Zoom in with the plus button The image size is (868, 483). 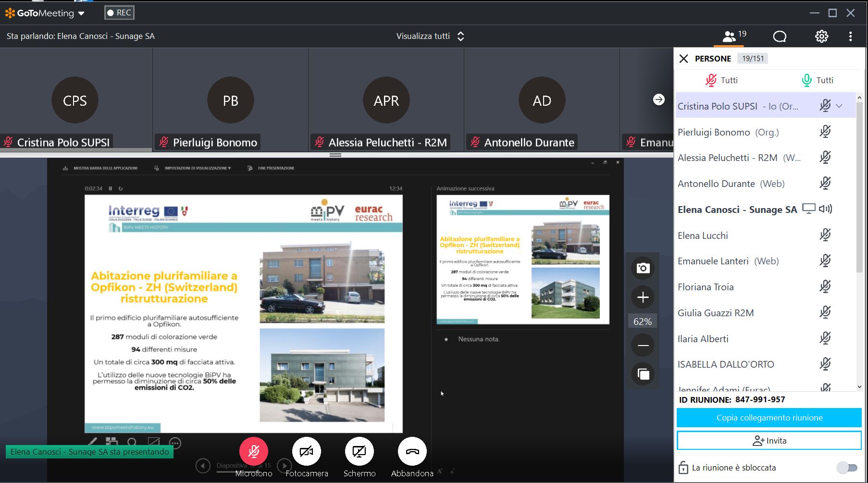coord(643,297)
